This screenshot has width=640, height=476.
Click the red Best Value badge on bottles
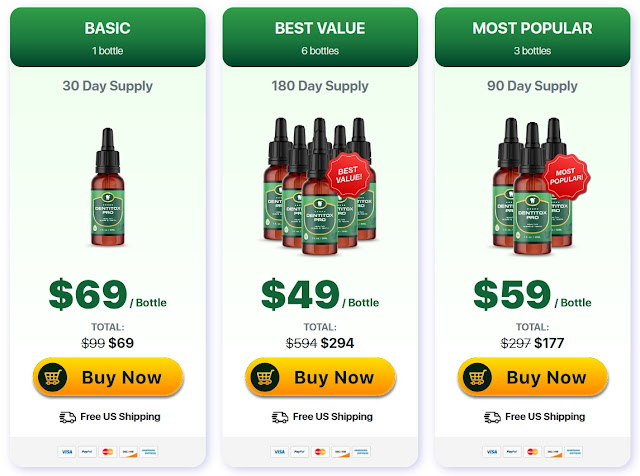tap(349, 175)
